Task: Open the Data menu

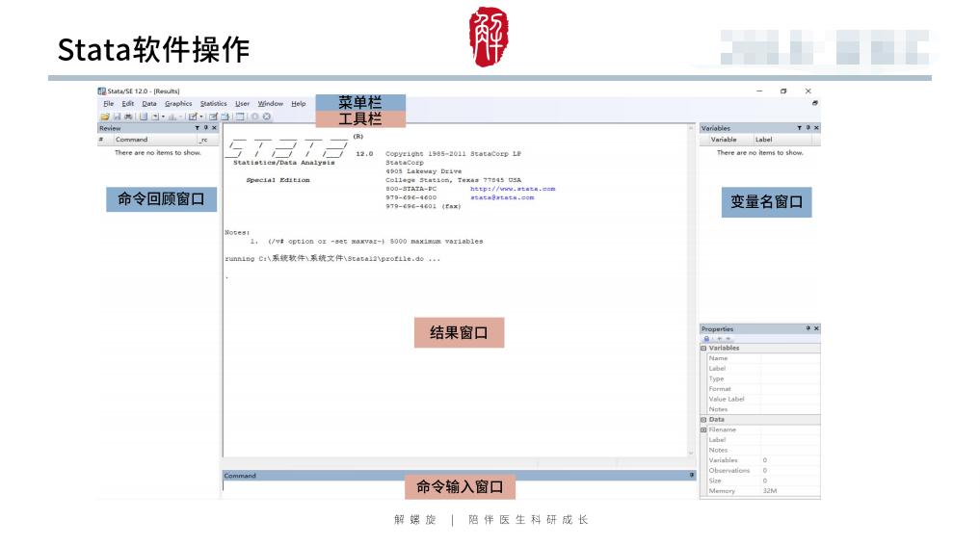Action: 149,104
